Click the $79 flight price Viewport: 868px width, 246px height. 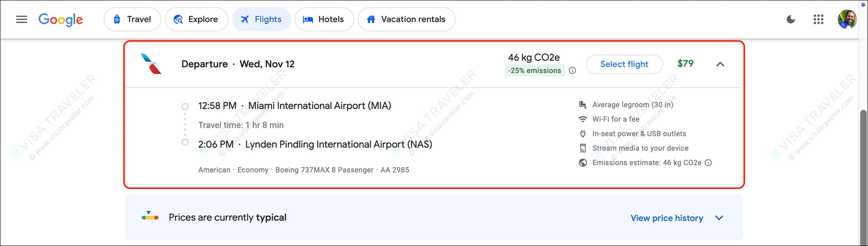[685, 63]
